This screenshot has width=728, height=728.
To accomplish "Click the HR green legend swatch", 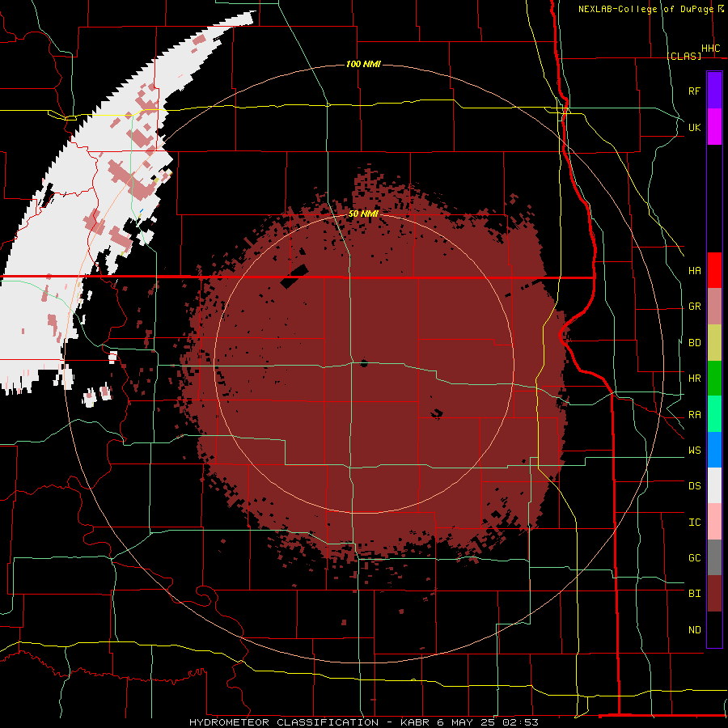I will pyautogui.click(x=714, y=379).
